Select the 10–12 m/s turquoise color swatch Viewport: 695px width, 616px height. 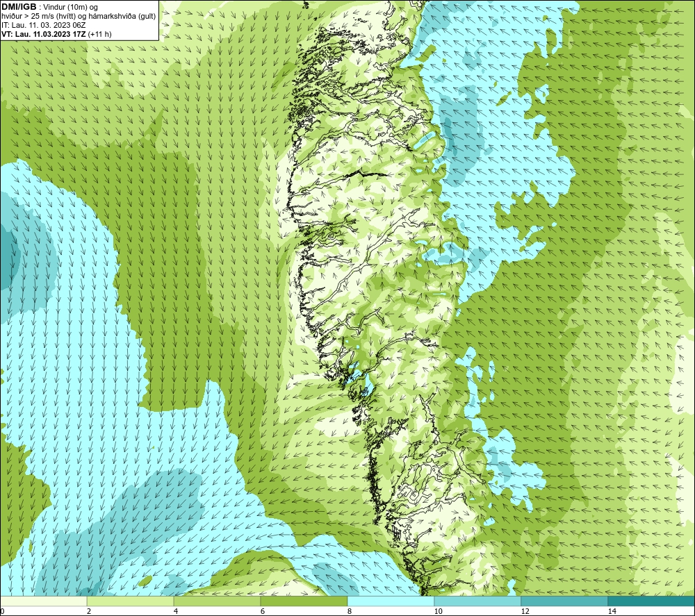[x=478, y=601]
